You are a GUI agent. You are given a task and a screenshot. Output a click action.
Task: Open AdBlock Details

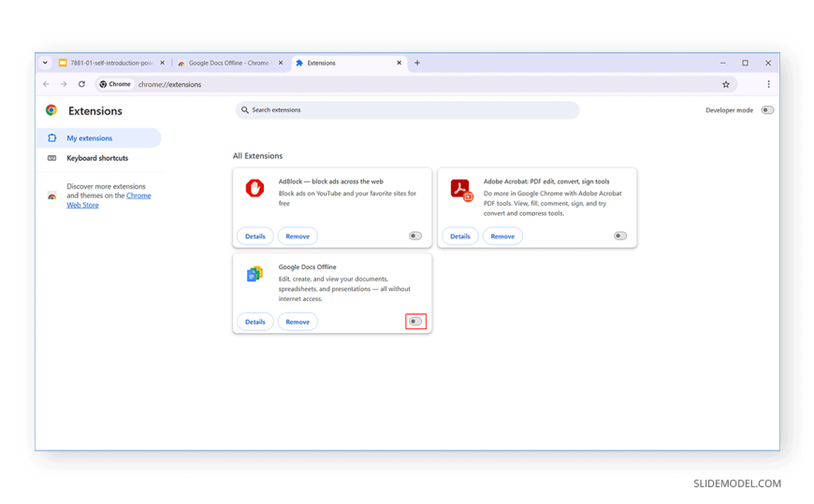click(254, 237)
